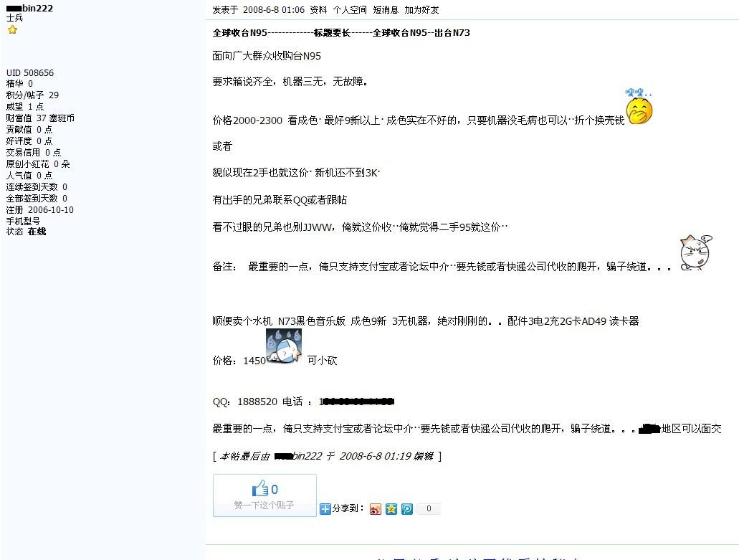Open the blue plus share icon
Screen dimensions: 739x560
tap(325, 509)
